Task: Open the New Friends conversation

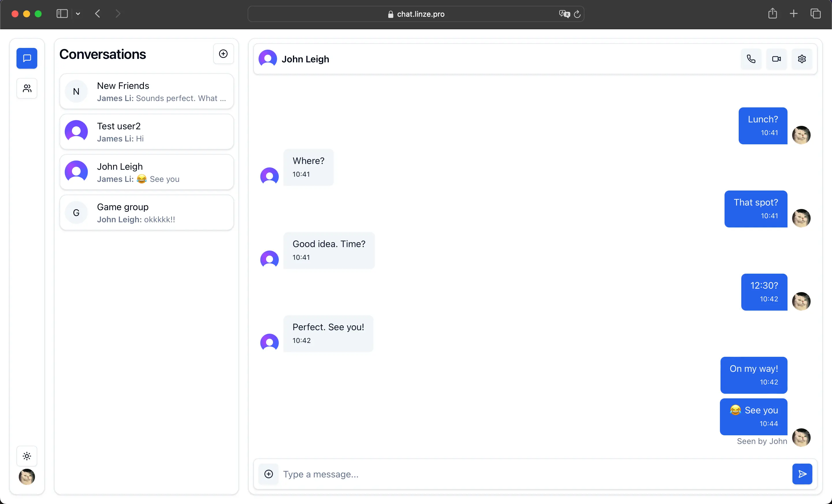Action: (x=146, y=92)
